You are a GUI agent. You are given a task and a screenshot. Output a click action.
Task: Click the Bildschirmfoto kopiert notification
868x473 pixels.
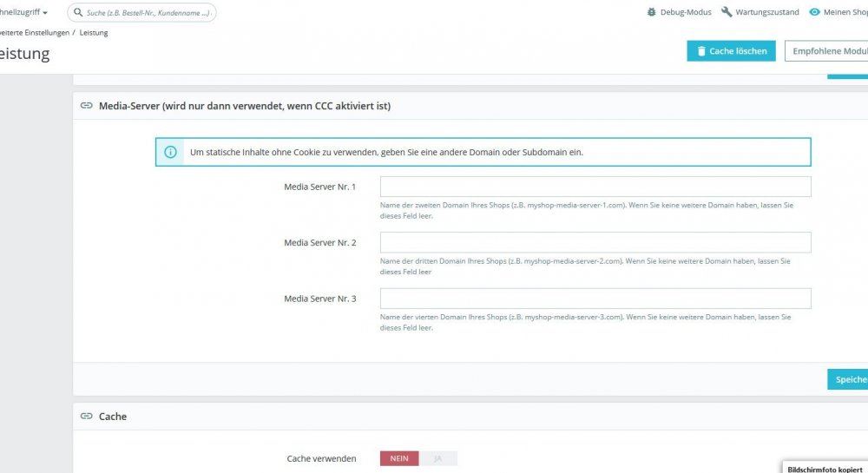pos(825,468)
